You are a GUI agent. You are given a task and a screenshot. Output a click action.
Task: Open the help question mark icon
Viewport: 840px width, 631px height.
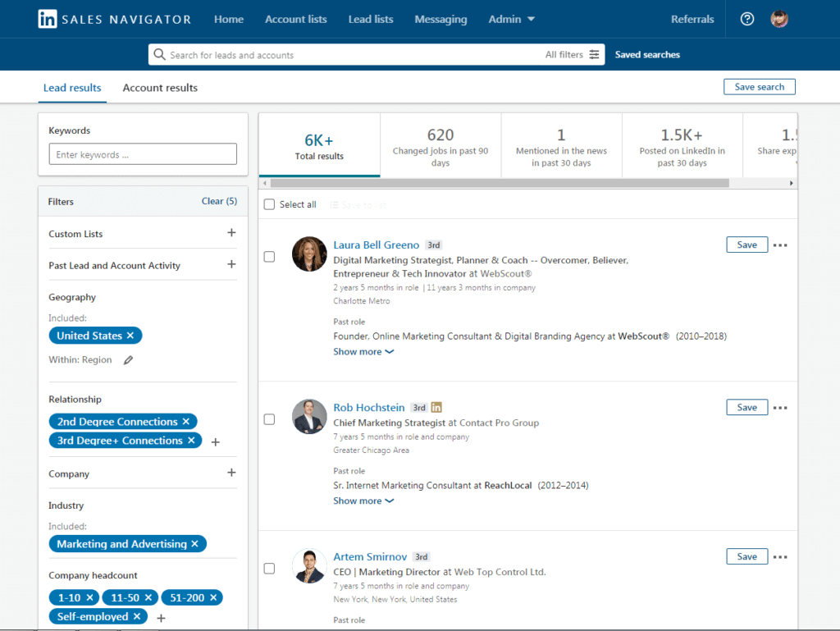pos(746,18)
